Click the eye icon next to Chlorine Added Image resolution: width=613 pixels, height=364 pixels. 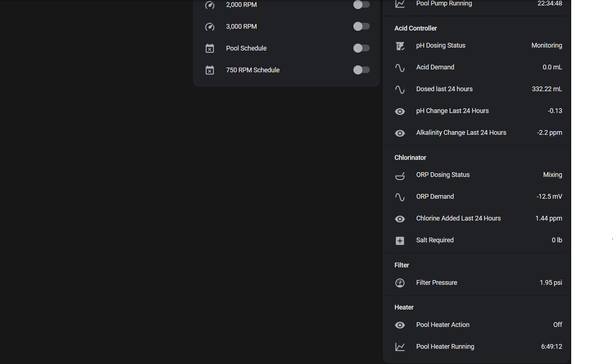tap(400, 219)
